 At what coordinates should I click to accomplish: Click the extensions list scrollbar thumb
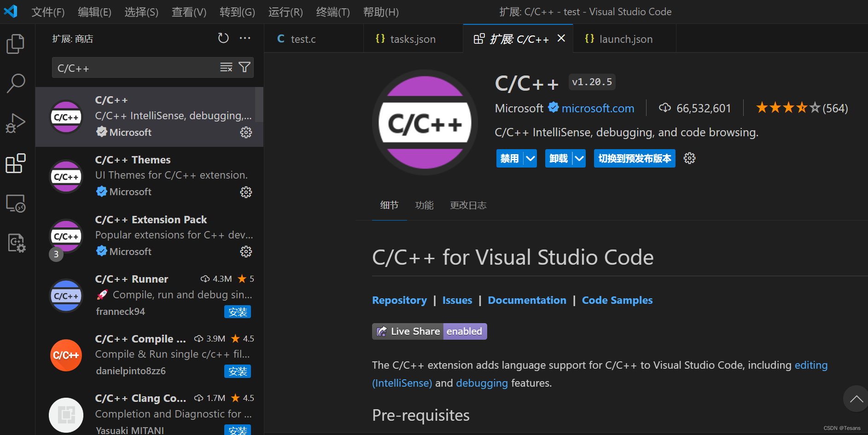(x=259, y=104)
